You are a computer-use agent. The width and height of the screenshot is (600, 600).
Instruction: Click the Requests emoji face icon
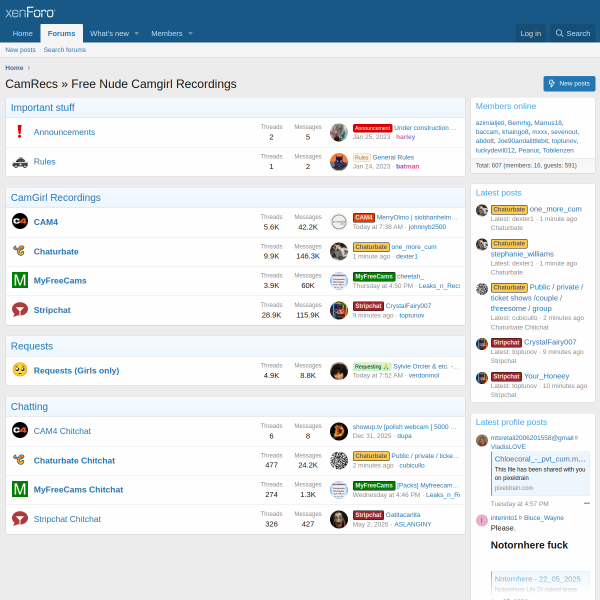(x=20, y=370)
